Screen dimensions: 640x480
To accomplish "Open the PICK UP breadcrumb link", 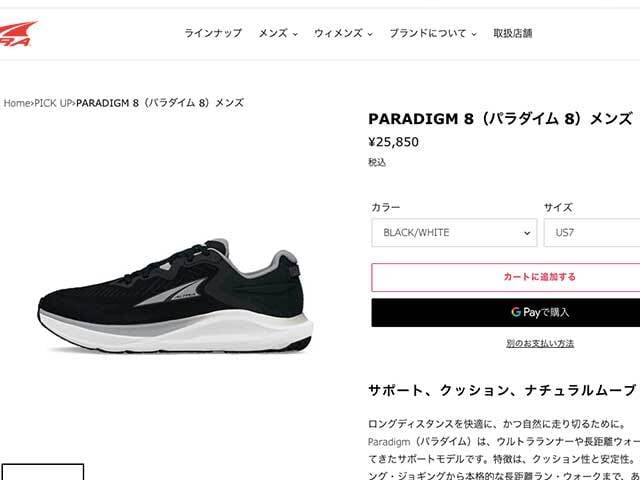I will tap(53, 103).
